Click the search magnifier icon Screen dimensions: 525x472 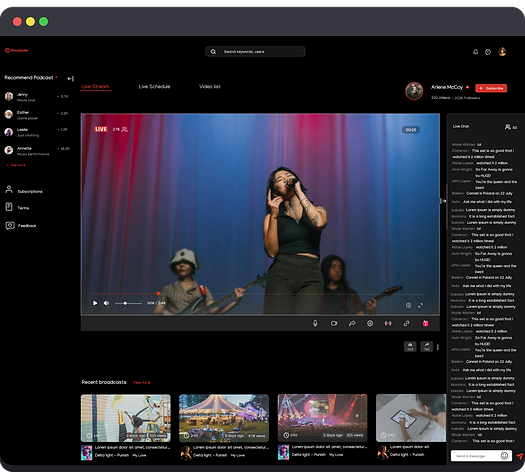click(213, 52)
